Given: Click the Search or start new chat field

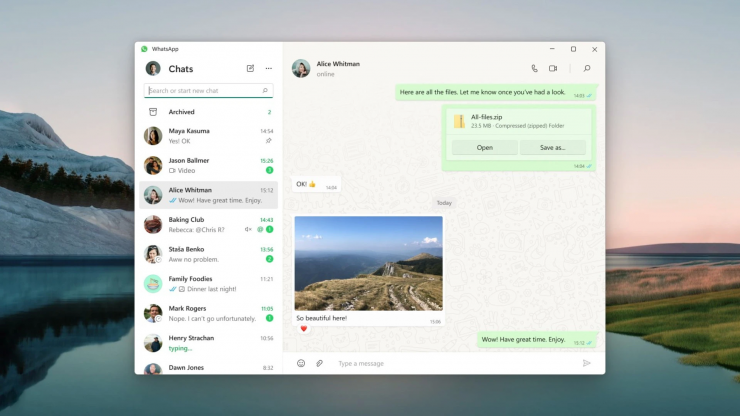Looking at the screenshot, I should coord(203,91).
